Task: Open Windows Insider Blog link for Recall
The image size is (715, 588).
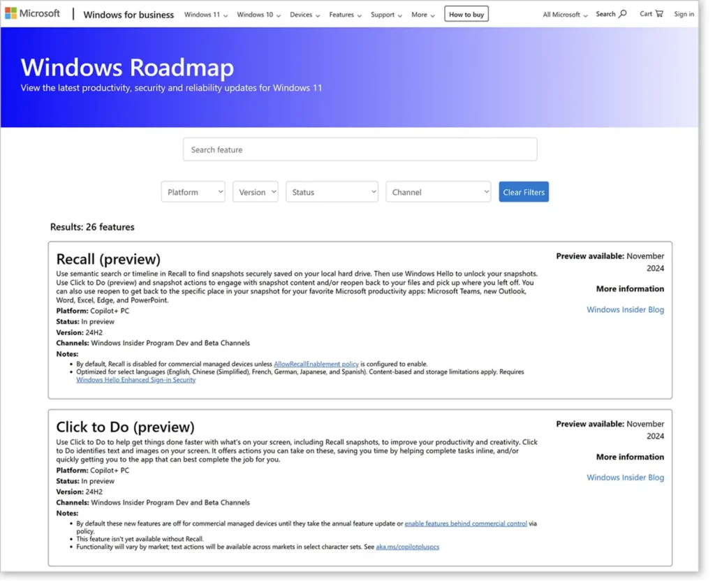Action: pos(625,309)
